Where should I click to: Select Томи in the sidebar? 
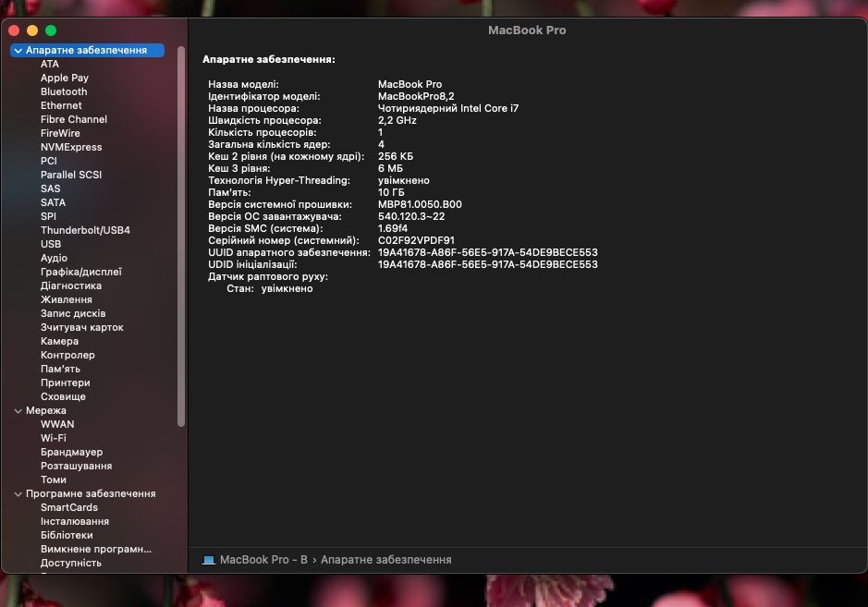coord(53,480)
